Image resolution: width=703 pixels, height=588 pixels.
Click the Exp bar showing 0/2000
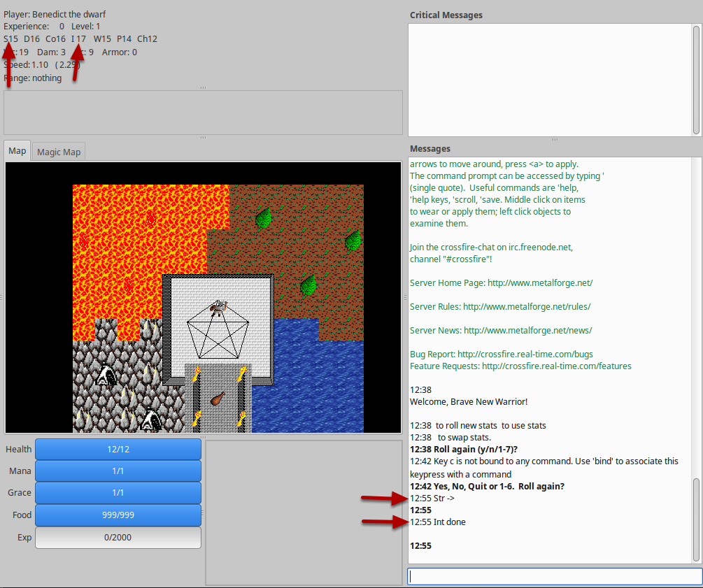pos(118,538)
